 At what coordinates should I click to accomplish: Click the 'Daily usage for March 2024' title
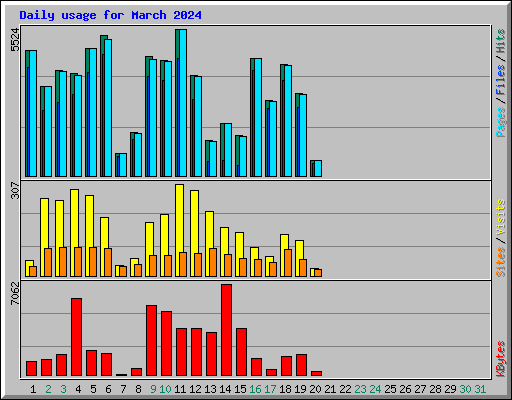click(110, 15)
